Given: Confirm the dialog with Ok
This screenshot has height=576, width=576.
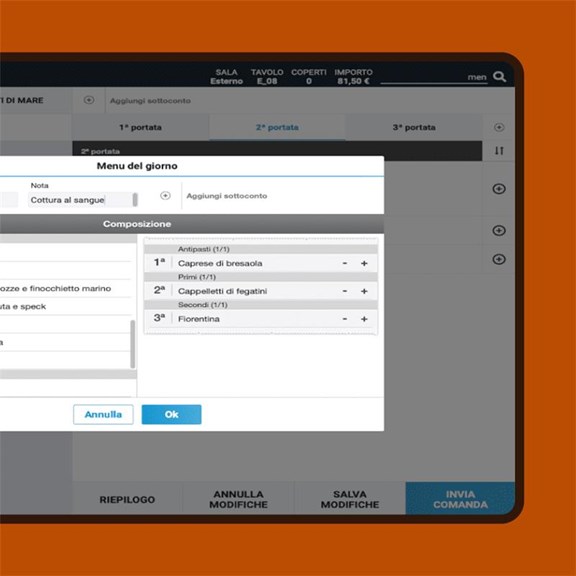Looking at the screenshot, I should pyautogui.click(x=172, y=414).
